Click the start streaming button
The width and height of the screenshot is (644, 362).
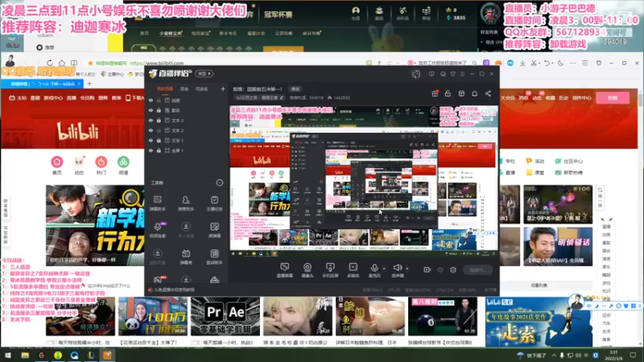pos(477,269)
